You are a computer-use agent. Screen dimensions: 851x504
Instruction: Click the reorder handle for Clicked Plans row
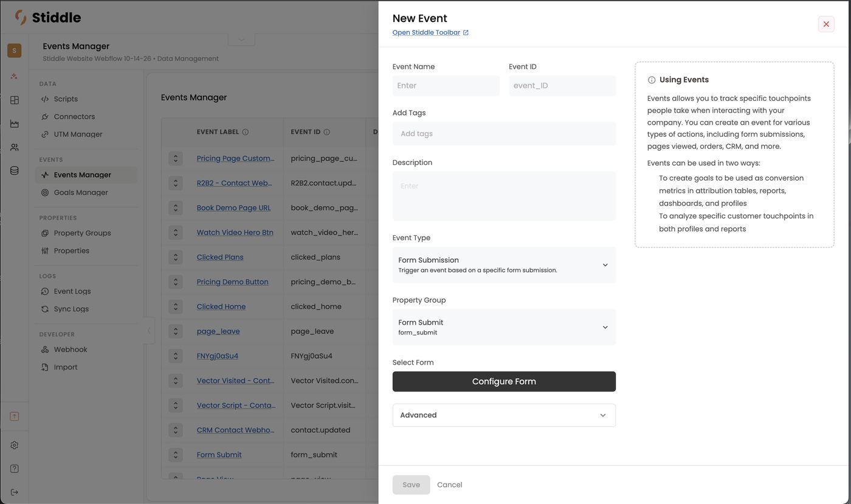tap(176, 257)
